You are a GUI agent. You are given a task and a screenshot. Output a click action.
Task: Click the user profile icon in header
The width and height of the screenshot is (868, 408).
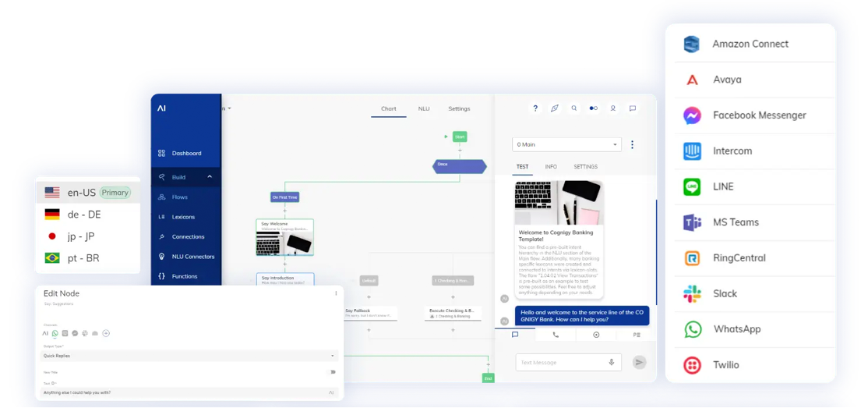612,108
